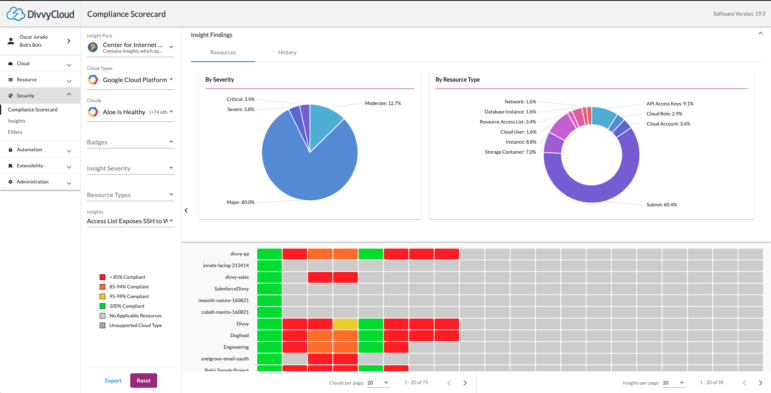
Task: Click the Center for Internet Security pack icon
Action: point(92,47)
